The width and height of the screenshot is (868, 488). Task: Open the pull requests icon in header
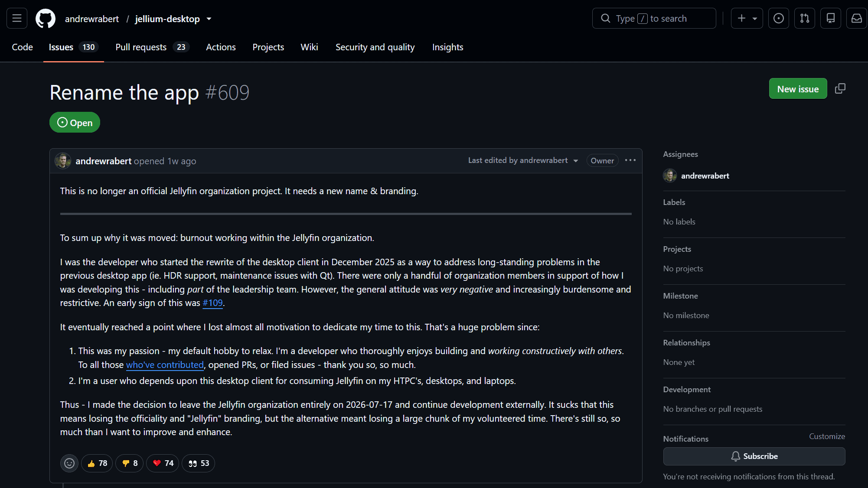point(805,18)
